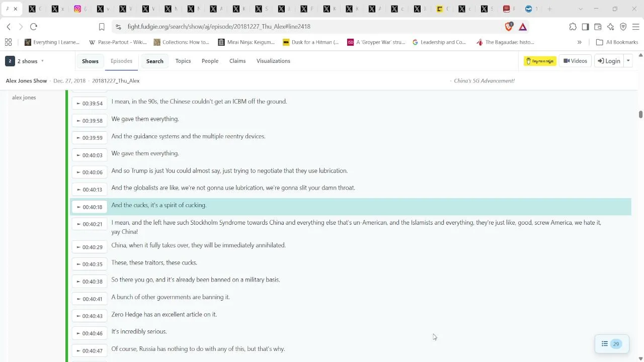Screen dimensions: 644x362
Task: Open the 'Leadership and Co...' bookmark
Action: (439, 42)
